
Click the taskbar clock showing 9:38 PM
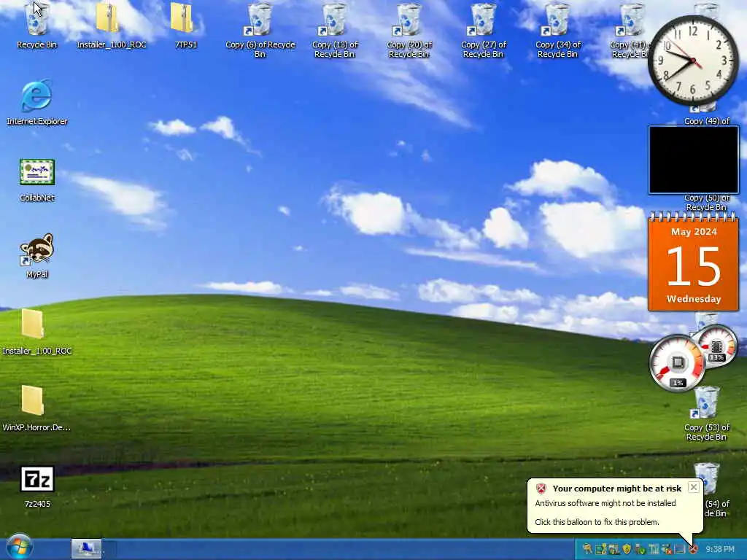(x=720, y=549)
